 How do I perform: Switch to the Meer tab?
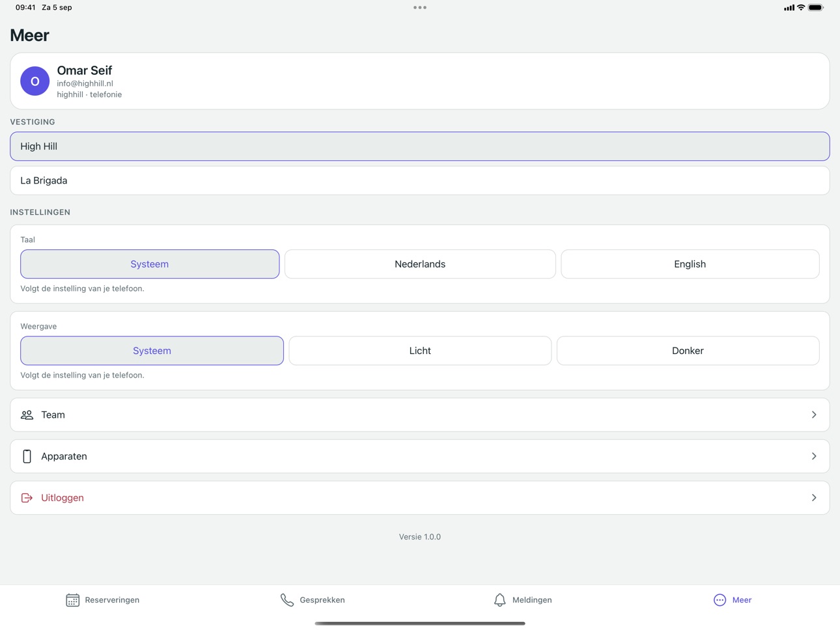pos(733,600)
